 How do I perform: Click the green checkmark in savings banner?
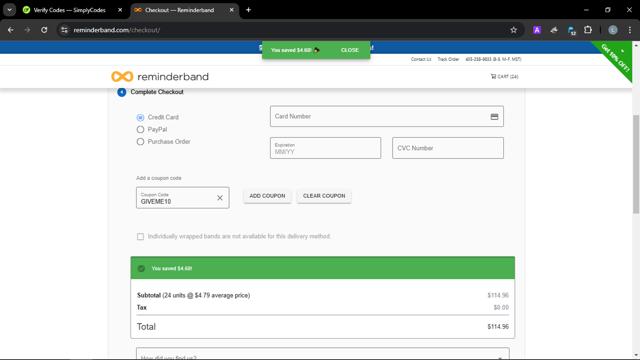click(141, 269)
